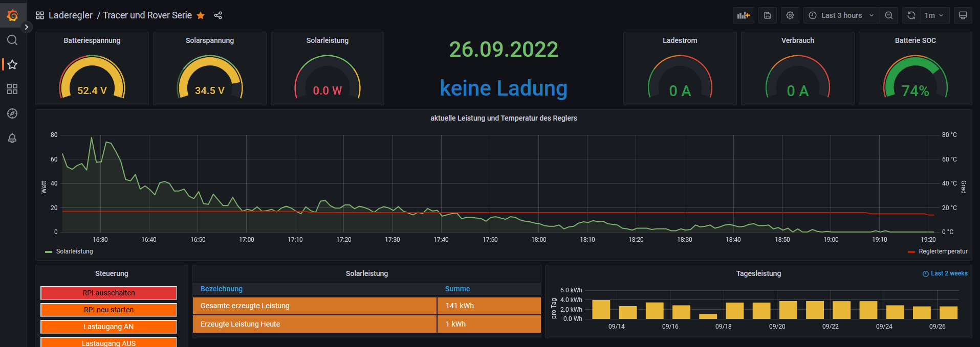
Task: Toggle Reglertemperatur series in chart legend
Action: (943, 251)
